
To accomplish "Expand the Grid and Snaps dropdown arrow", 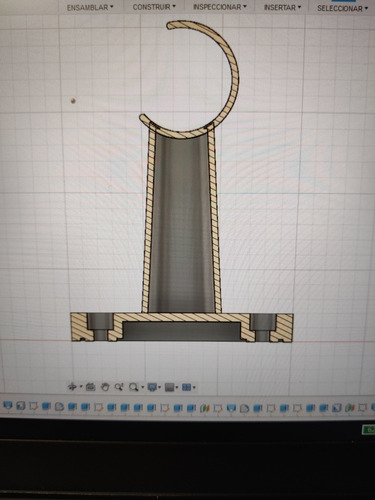I will [177, 387].
